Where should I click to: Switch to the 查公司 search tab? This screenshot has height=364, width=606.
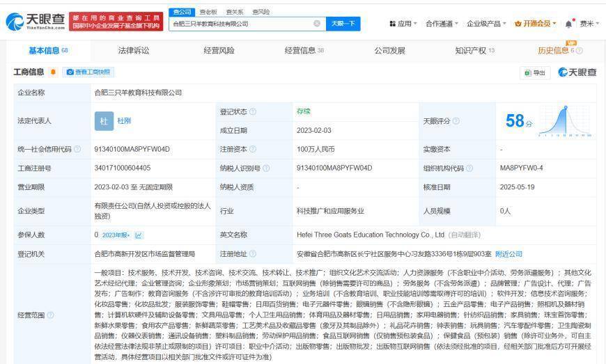[182, 12]
